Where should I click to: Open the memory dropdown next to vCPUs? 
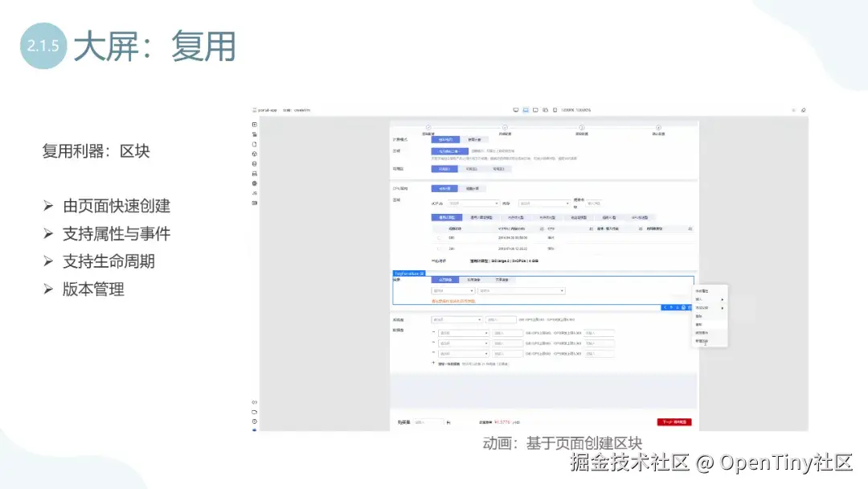point(545,202)
